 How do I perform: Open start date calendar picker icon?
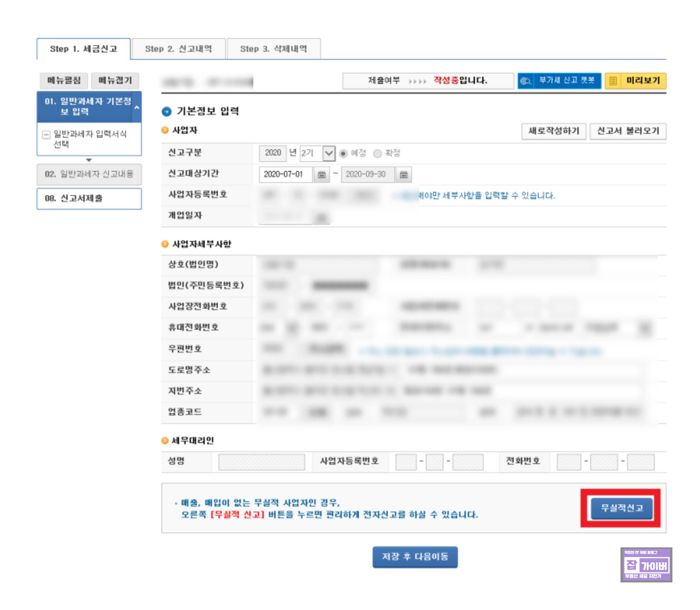(321, 175)
